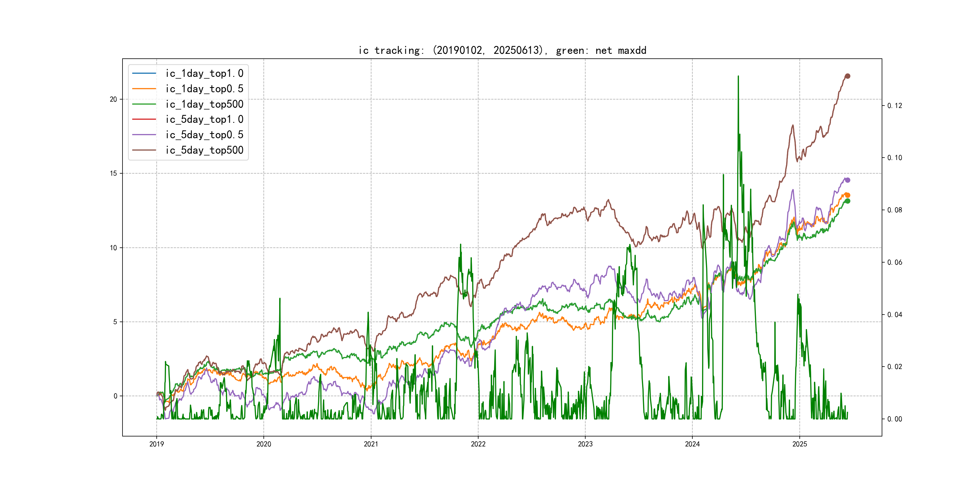
Task: Click the brown ic_5day_top500 legend line
Action: click(144, 150)
